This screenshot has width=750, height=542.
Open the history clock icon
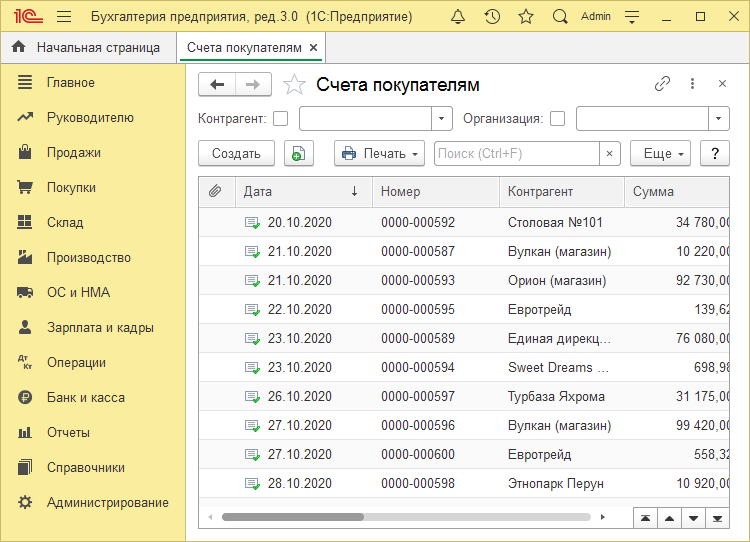pos(492,17)
